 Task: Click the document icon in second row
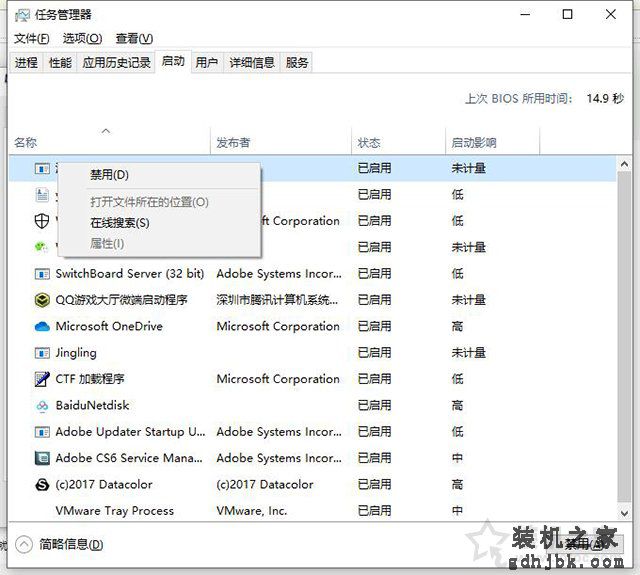pyautogui.click(x=42, y=195)
